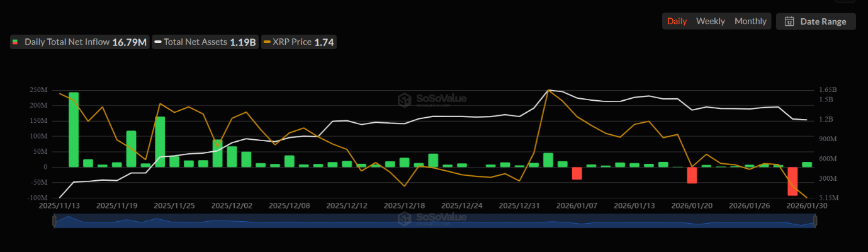Click the -100M left axis label
868x252 pixels.
point(37,198)
